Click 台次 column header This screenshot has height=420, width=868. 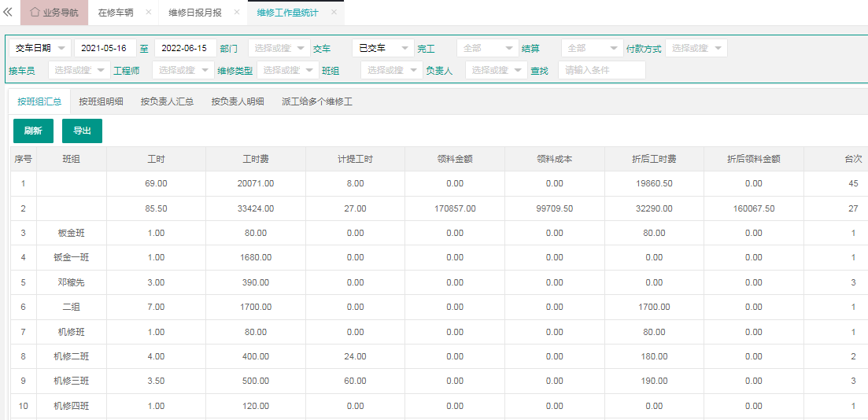click(x=854, y=160)
